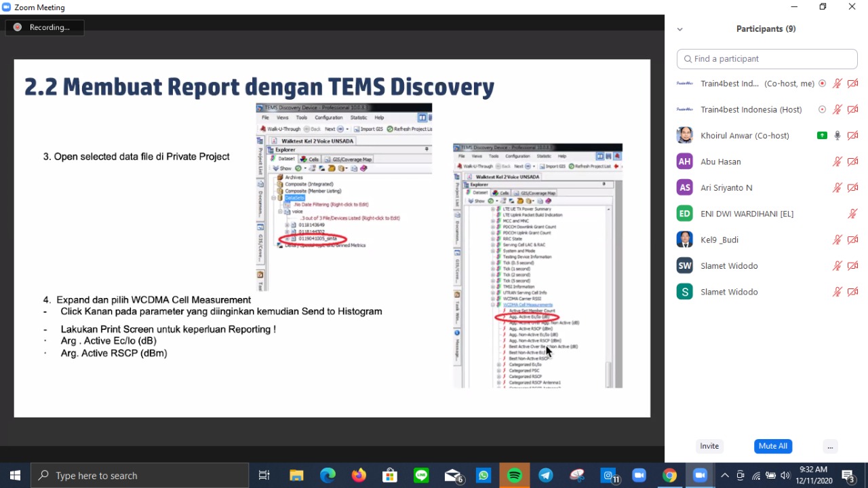The width and height of the screenshot is (868, 488).
Task: Select ENI DWI WARDIHANI participant entry
Action: pos(747,214)
